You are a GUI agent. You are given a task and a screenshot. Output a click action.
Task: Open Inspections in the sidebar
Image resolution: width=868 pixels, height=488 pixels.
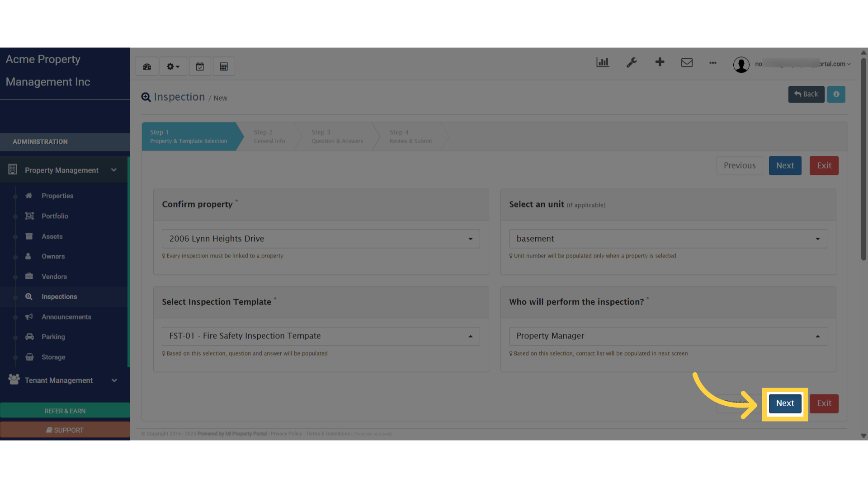59,297
